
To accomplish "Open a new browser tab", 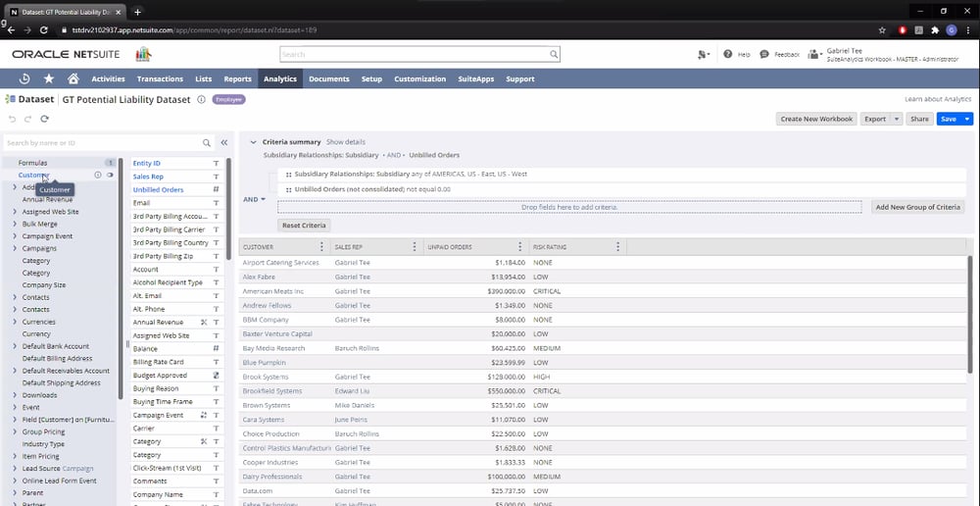I will pyautogui.click(x=137, y=12).
